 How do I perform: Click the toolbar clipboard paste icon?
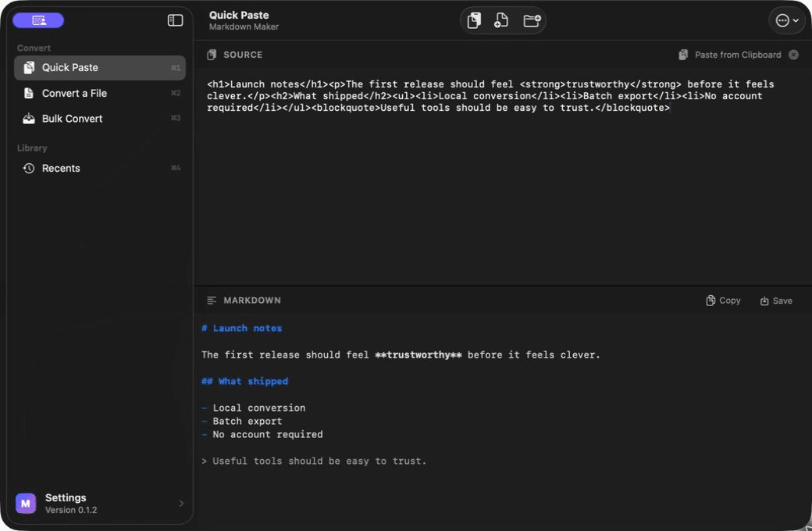click(x=474, y=20)
